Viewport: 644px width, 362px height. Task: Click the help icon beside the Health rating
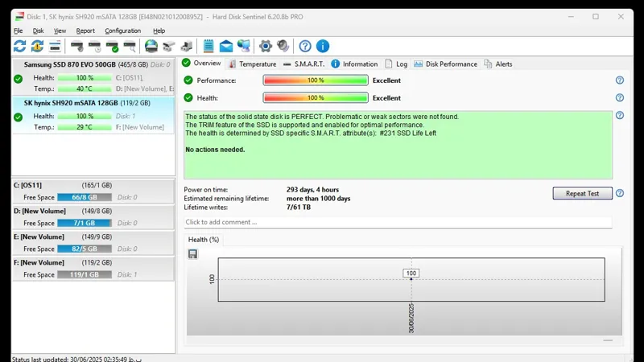[620, 98]
